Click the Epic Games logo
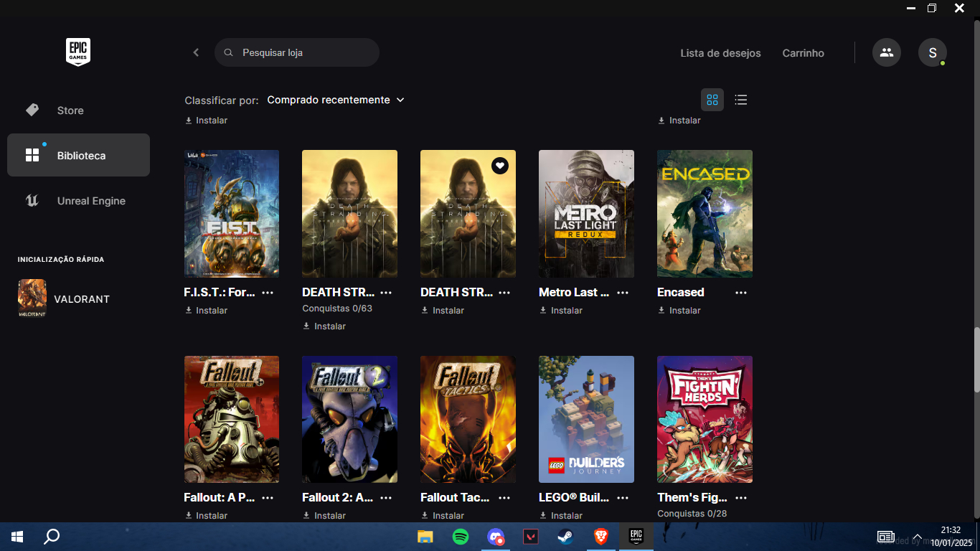 tap(78, 52)
